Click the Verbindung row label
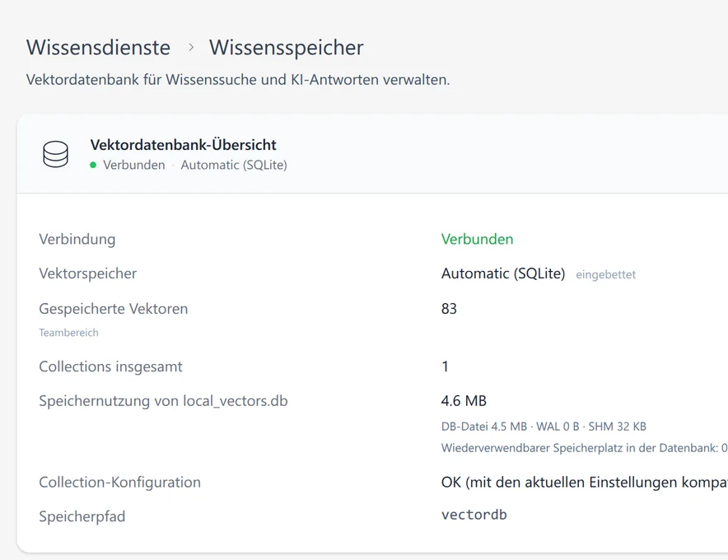The width and height of the screenshot is (728, 560). 77,239
